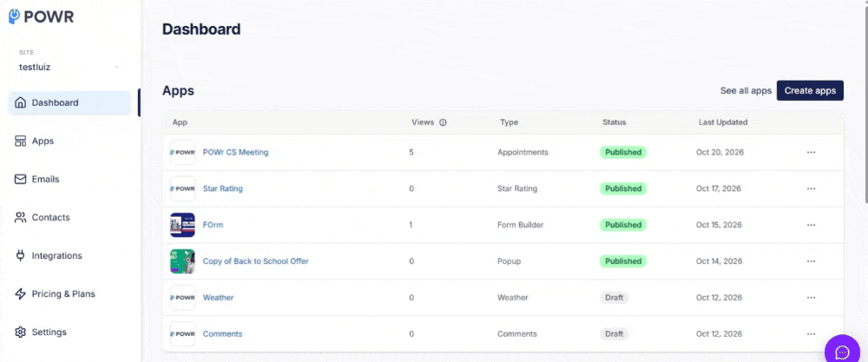Click the Views info icon
Image resolution: width=868 pixels, height=362 pixels.
tap(443, 123)
